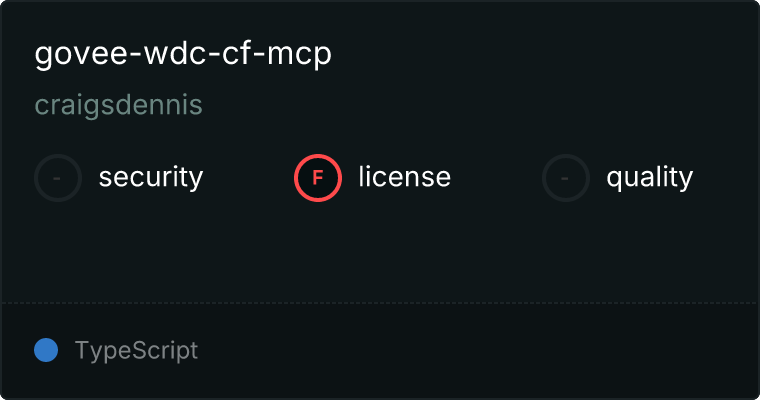This screenshot has width=760, height=400.
Task: Open the craigsdennis author profile link
Action: [x=118, y=105]
